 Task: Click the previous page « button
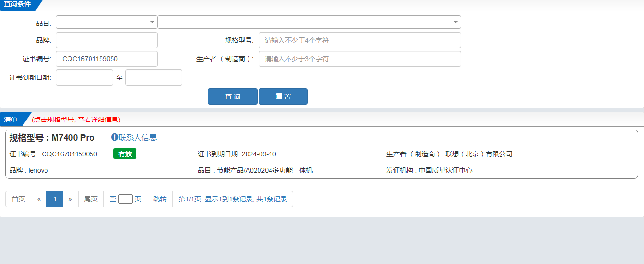(x=39, y=199)
